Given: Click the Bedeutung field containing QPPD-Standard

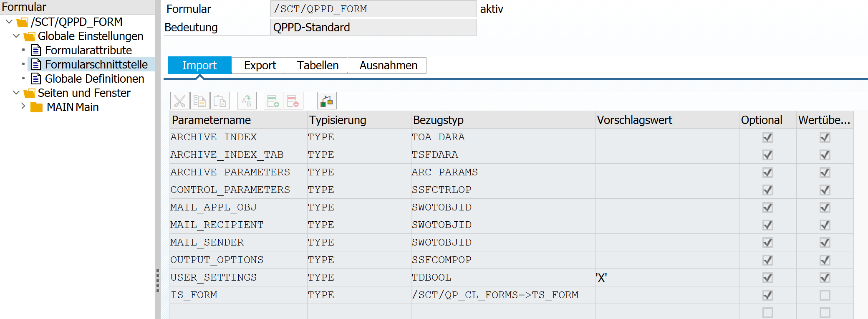Looking at the screenshot, I should coord(373,28).
